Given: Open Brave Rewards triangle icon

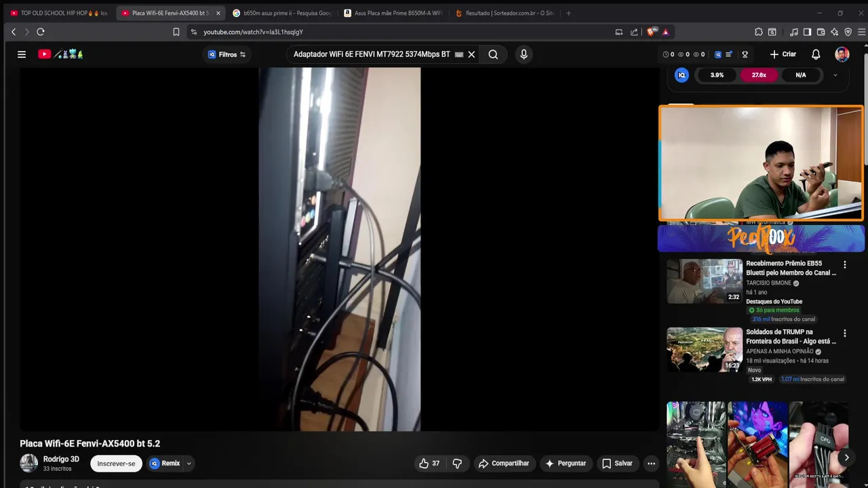Looking at the screenshot, I should pyautogui.click(x=666, y=32).
